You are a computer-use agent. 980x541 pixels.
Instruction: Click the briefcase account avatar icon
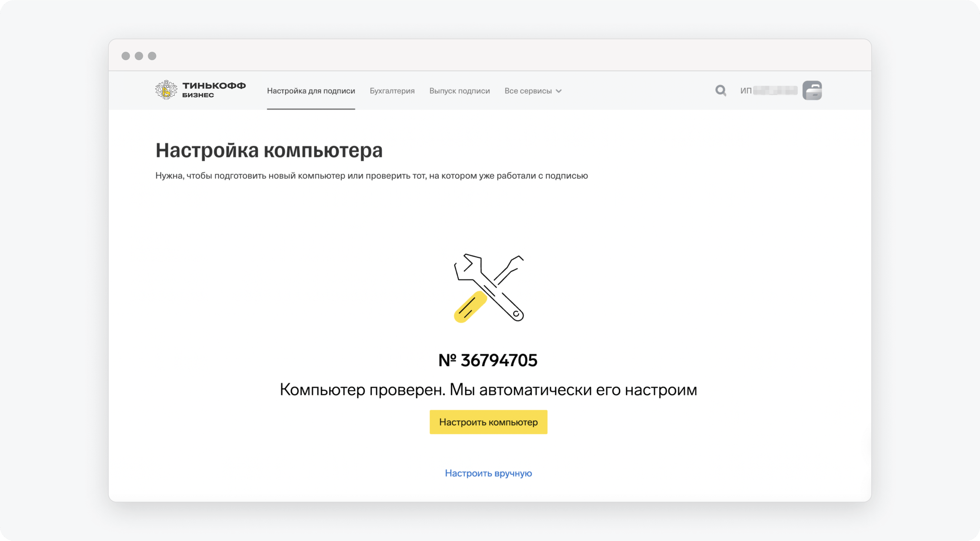812,91
